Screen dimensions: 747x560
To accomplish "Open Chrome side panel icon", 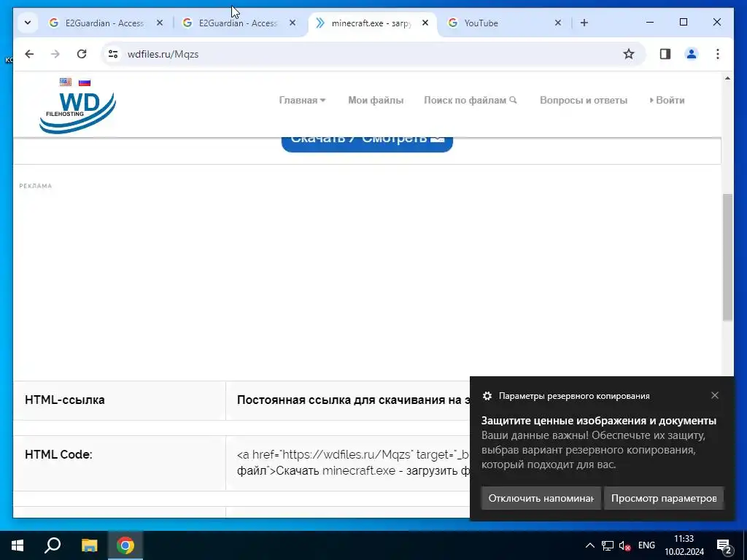I will click(x=665, y=54).
